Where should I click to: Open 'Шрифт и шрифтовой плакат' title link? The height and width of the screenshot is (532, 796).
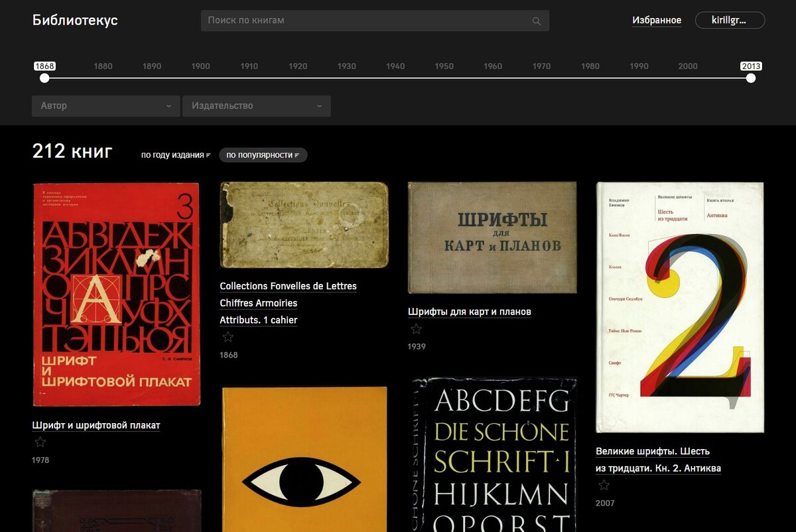pyautogui.click(x=96, y=425)
